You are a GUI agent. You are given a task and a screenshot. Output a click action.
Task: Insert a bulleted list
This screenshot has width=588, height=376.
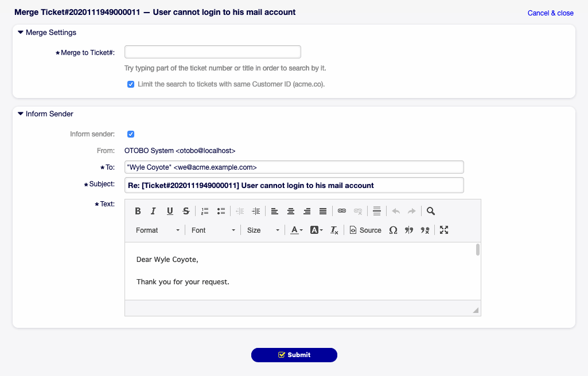coord(221,211)
